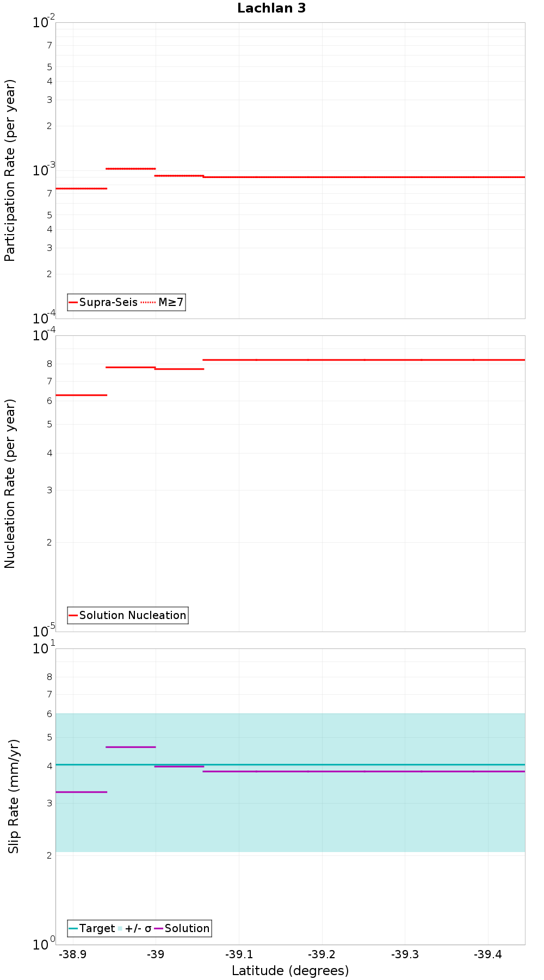
Task: Click the -39.4 latitude tick label
Action: point(488,954)
